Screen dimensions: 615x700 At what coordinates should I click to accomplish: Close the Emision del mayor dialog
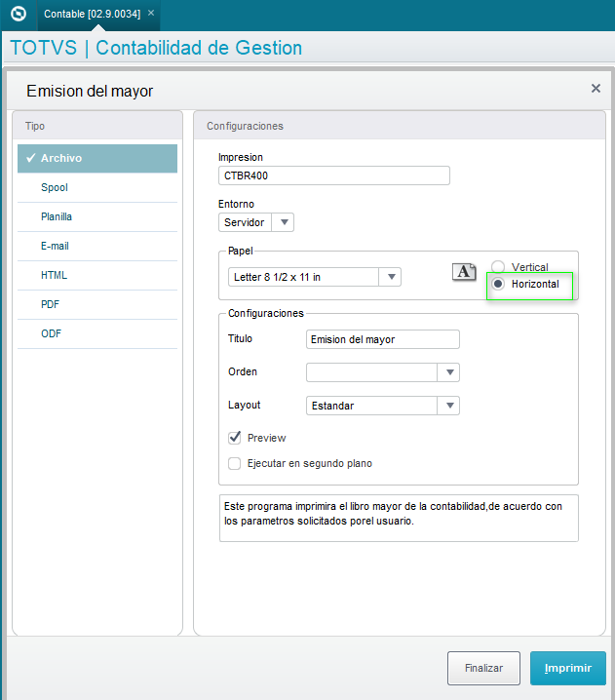pos(596,89)
